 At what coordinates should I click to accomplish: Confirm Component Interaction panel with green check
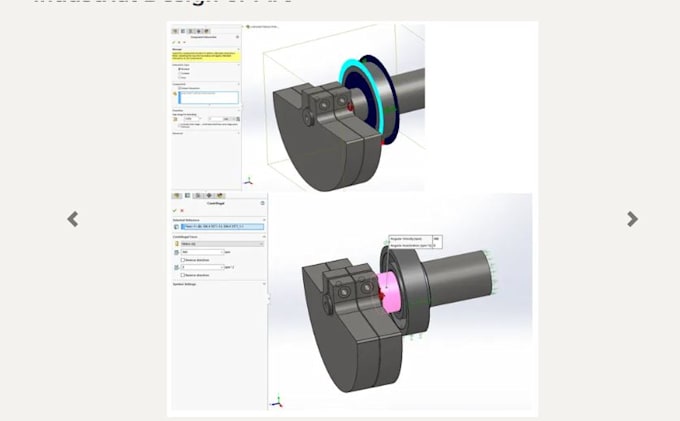(x=174, y=42)
